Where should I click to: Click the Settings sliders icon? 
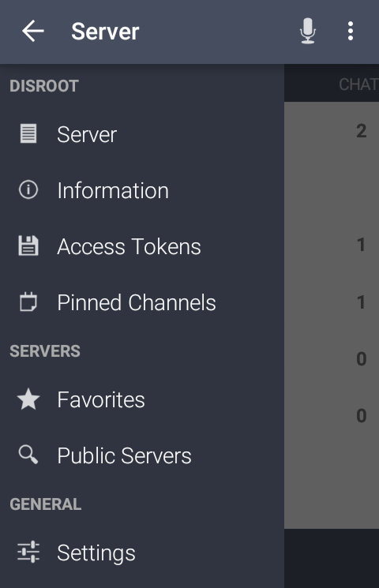(28, 552)
